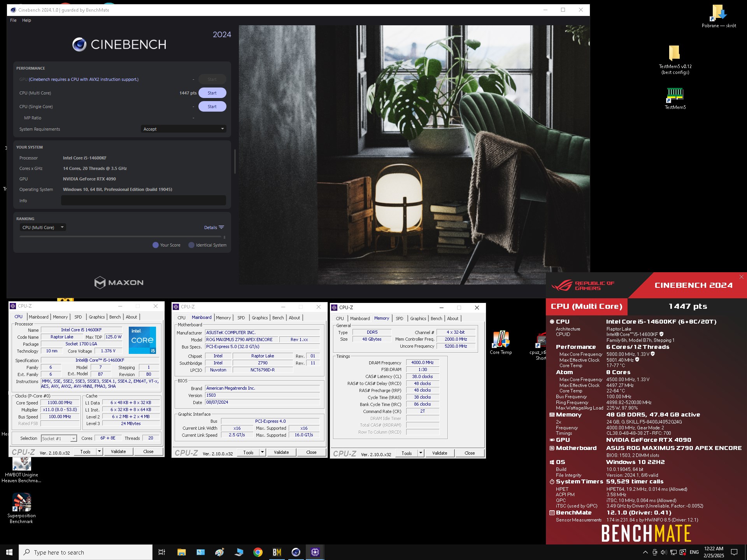This screenshot has height=560, width=747.
Task: Switch to Mainboard tab in CPU-Z CPU window
Action: (x=39, y=317)
